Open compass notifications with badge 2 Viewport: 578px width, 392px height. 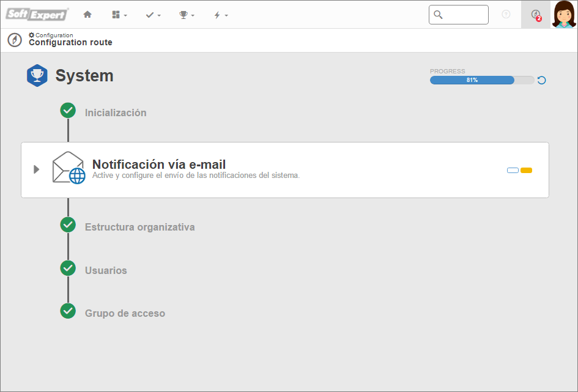[536, 15]
